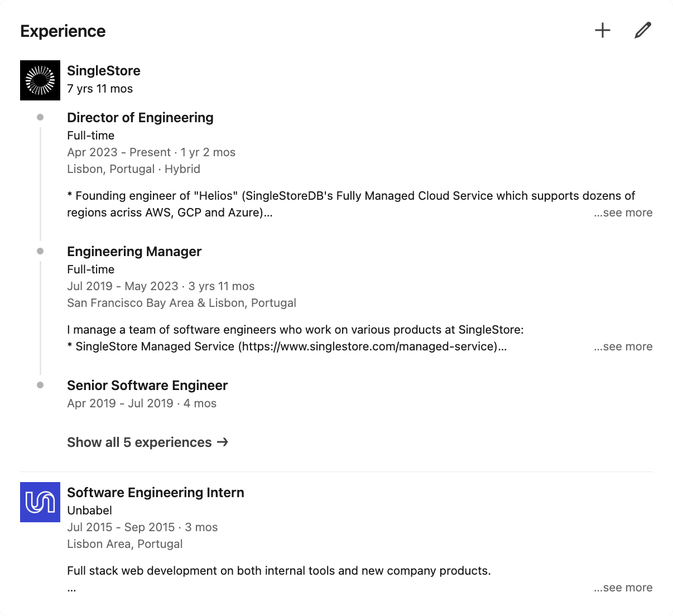Click the Senior Software Engineer timeline bullet
The height and width of the screenshot is (616, 673).
click(40, 385)
